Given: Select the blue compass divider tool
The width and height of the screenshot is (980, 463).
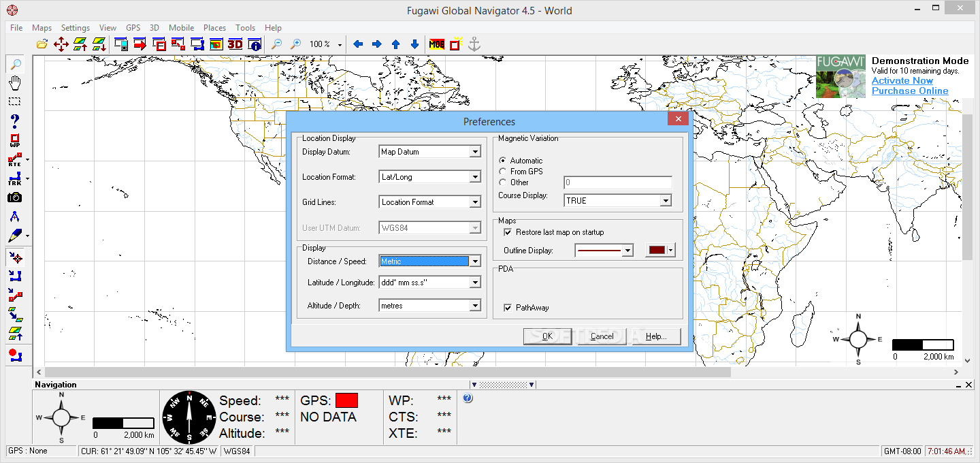Looking at the screenshot, I should 14,217.
